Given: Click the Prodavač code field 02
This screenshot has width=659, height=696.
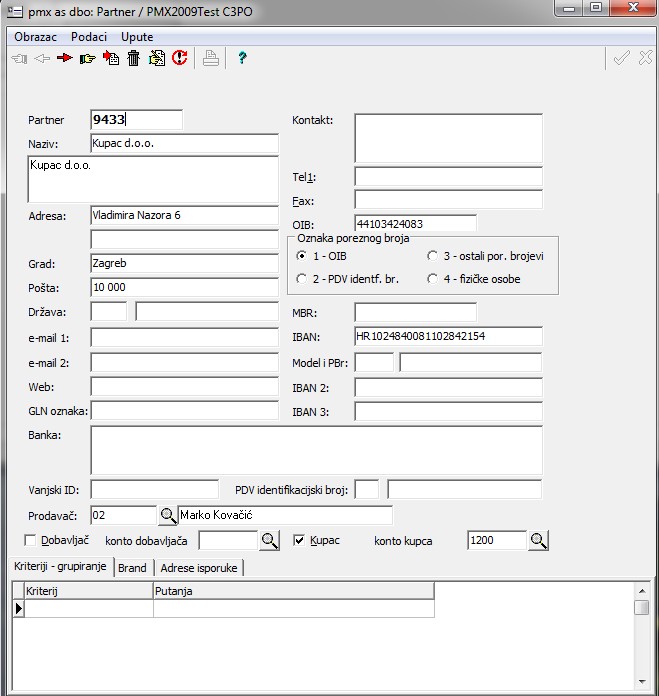Looking at the screenshot, I should click(124, 515).
